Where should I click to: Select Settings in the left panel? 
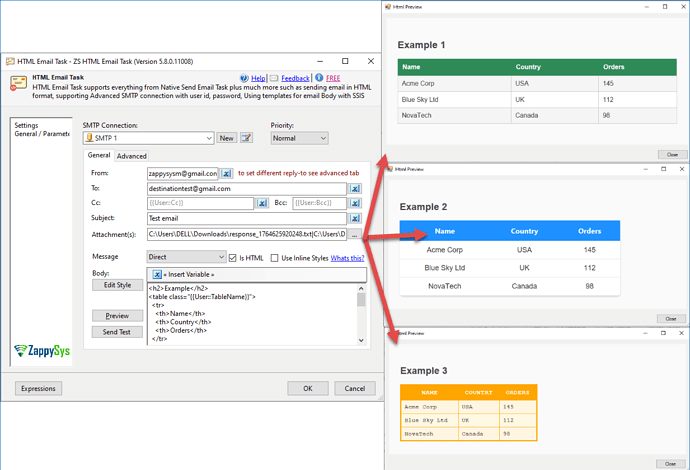point(27,125)
